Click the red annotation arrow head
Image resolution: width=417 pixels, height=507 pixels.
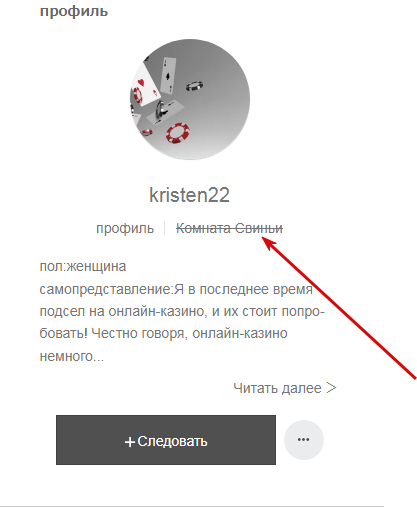coord(270,244)
